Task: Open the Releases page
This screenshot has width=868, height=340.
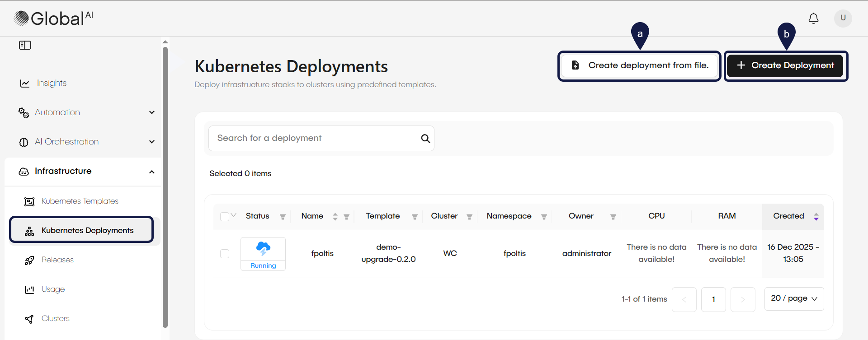Action: click(x=57, y=260)
